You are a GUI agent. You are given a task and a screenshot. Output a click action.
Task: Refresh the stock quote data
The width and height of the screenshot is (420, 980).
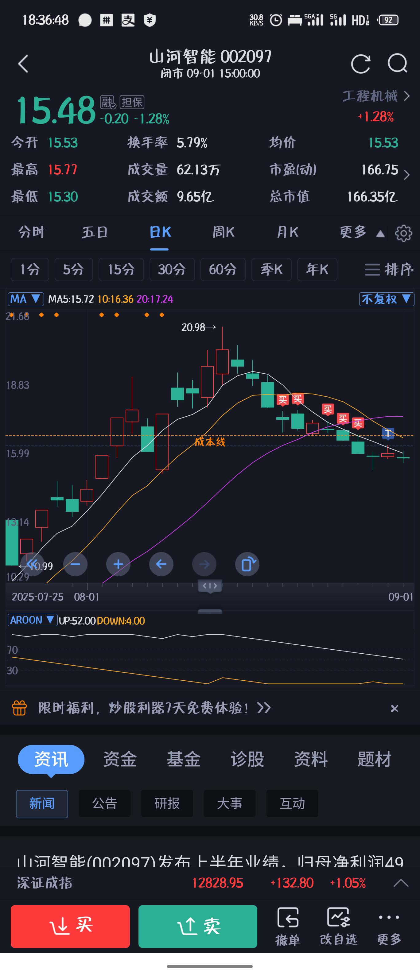point(360,64)
